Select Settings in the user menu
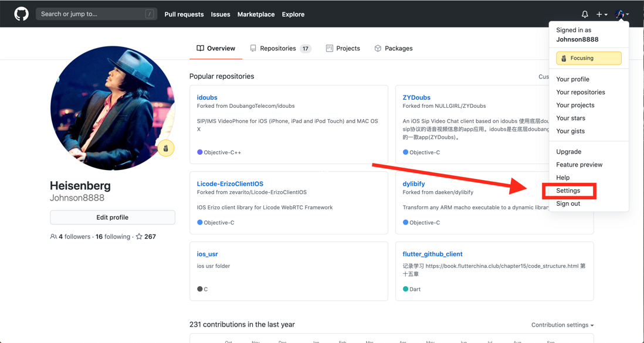The width and height of the screenshot is (644, 343). [568, 191]
